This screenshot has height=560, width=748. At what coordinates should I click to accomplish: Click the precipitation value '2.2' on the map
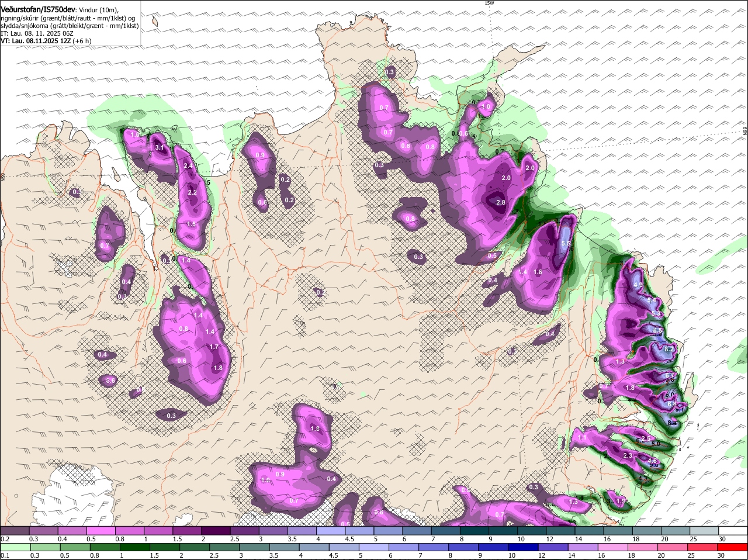192,192
